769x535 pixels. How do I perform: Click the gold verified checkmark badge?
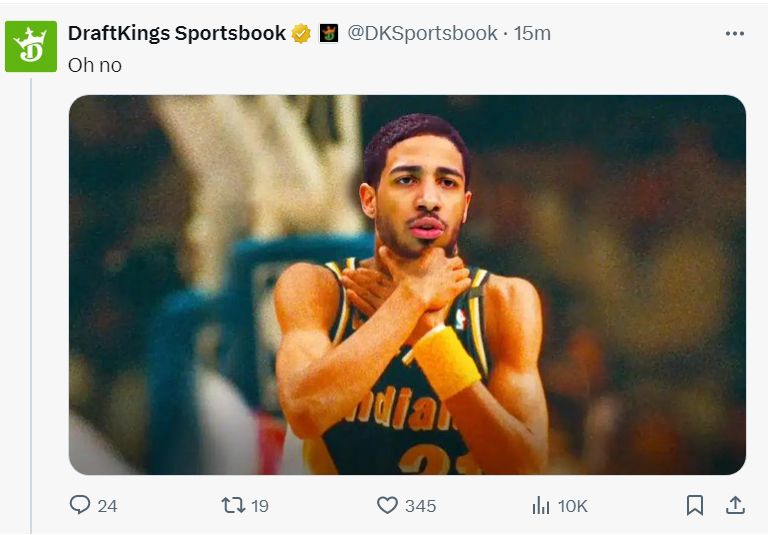pyautogui.click(x=301, y=33)
